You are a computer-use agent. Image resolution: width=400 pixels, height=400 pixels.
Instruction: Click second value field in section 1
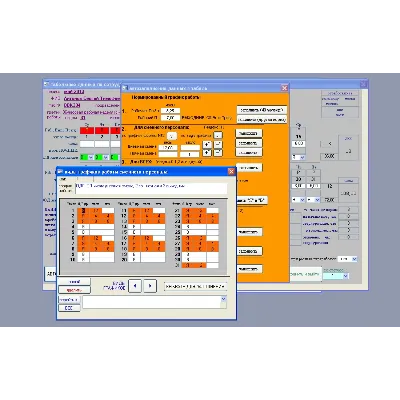[170, 118]
